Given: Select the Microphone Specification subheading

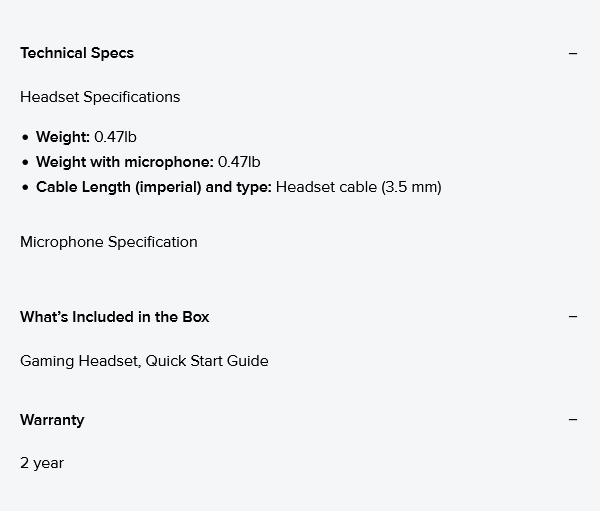Looking at the screenshot, I should pyautogui.click(x=109, y=242).
